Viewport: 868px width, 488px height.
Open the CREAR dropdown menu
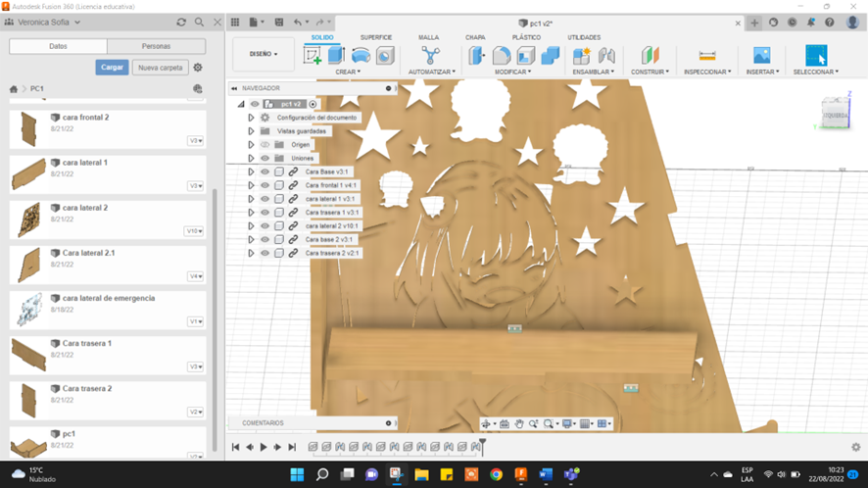(x=348, y=72)
